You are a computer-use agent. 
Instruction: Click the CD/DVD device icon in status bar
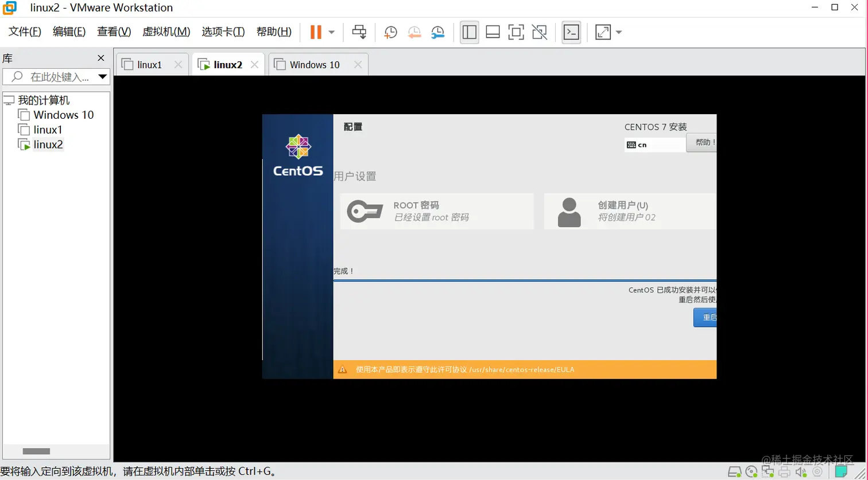[751, 472]
